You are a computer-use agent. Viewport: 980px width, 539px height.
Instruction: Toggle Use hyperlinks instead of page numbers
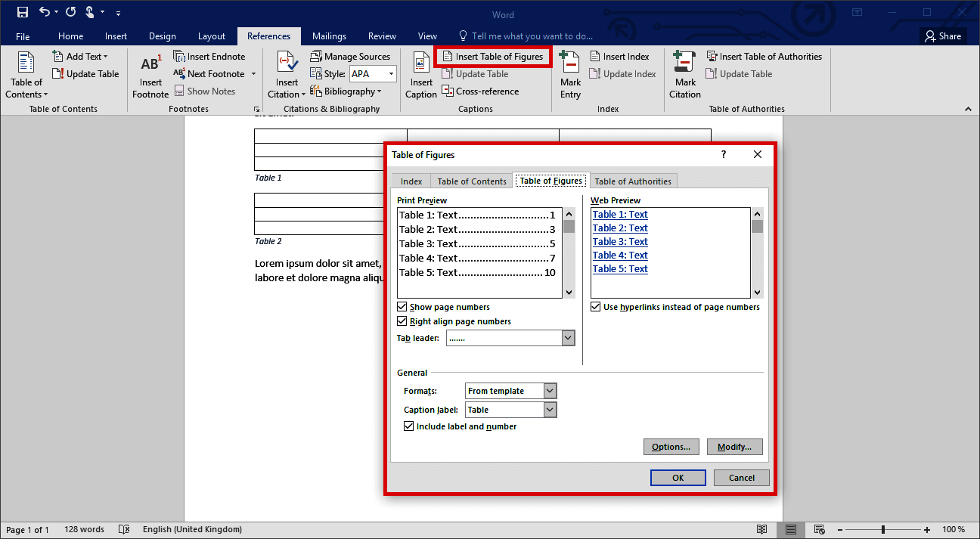tap(595, 306)
